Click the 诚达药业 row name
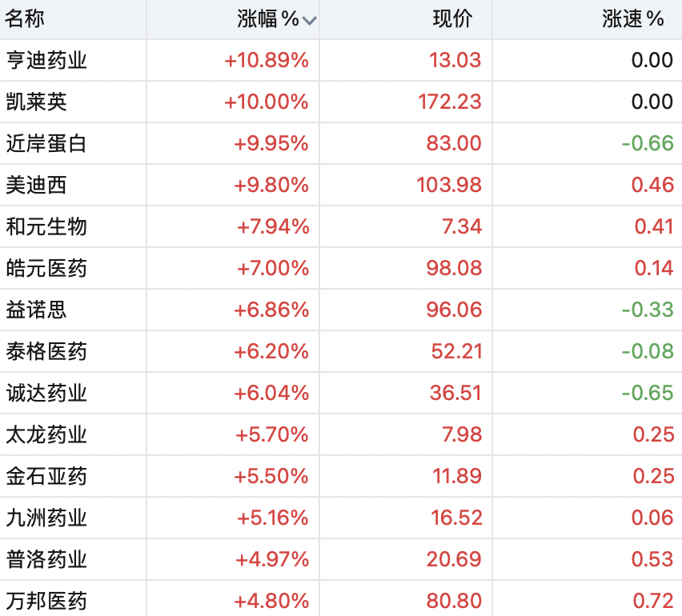Viewport: 682px width, 616px height. tap(46, 393)
